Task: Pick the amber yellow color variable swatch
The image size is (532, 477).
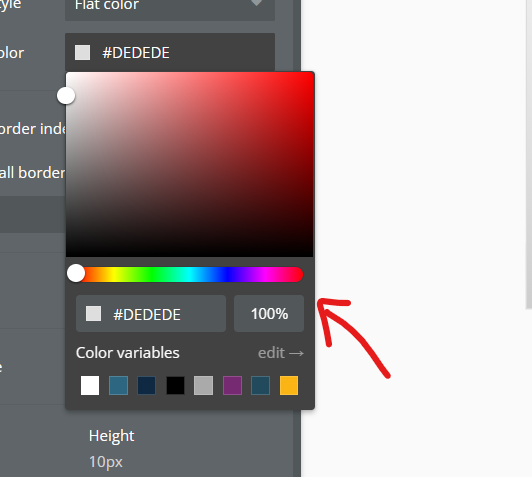Action: tap(289, 385)
